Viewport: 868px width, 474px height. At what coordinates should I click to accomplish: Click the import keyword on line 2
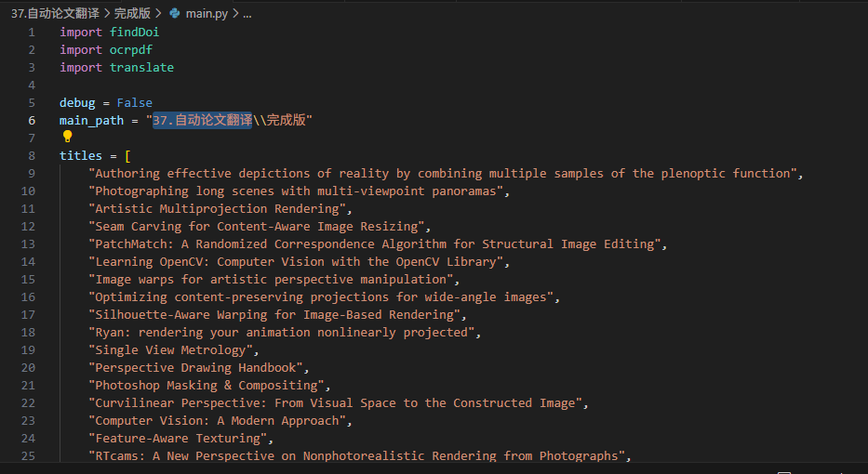[x=81, y=50]
